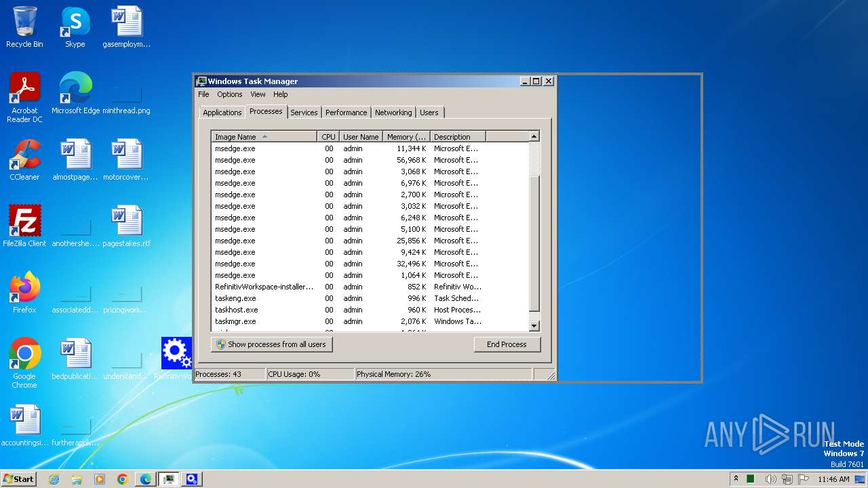This screenshot has height=488, width=868.
Task: Click the Physical Memory: 26% status entry
Action: point(443,374)
